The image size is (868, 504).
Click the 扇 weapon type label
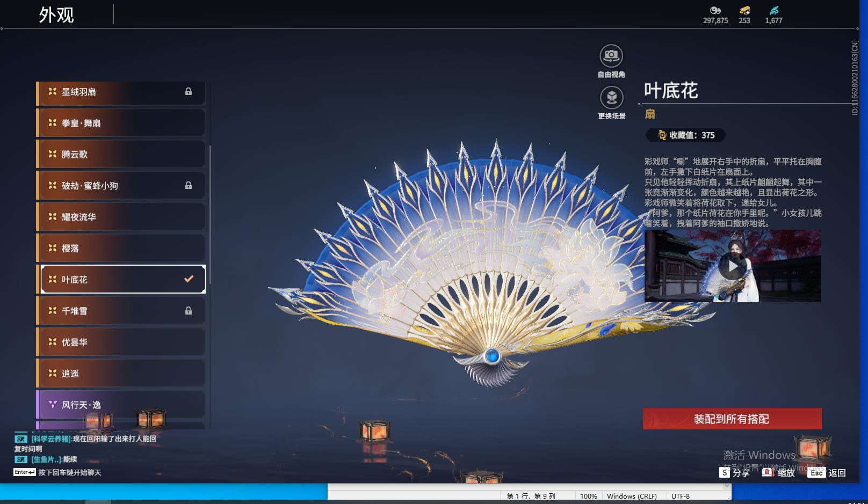tap(650, 114)
